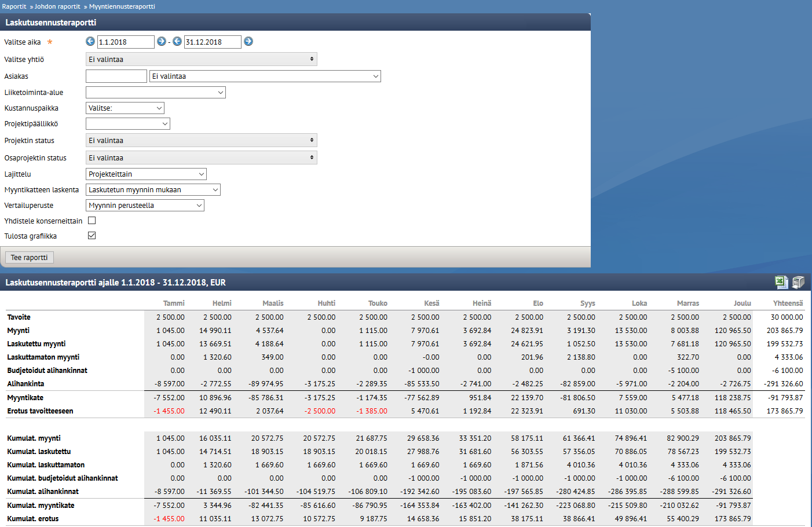The height and width of the screenshot is (527, 812).
Task: Click the Myyntiennusteraportti breadcrumb link
Action: pyautogui.click(x=122, y=6)
